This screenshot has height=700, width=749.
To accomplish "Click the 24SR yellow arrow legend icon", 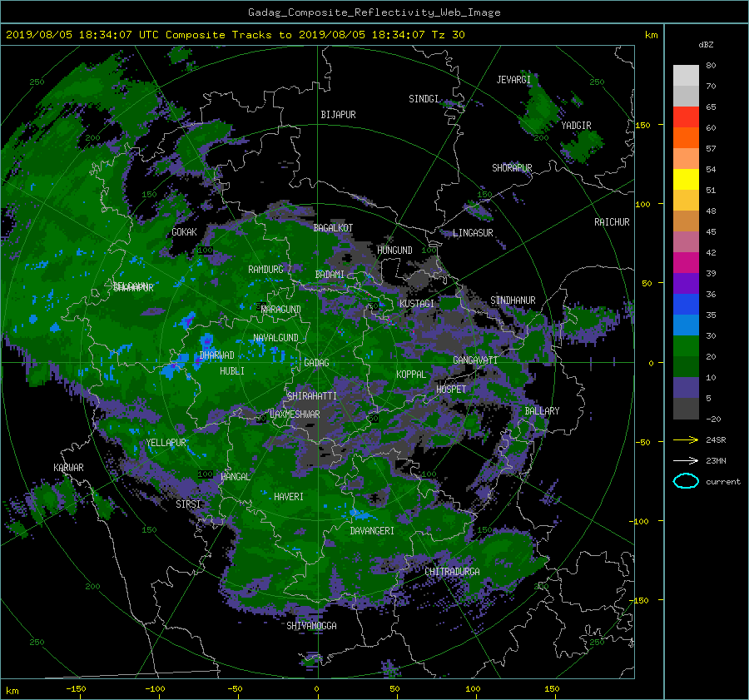I will 686,439.
